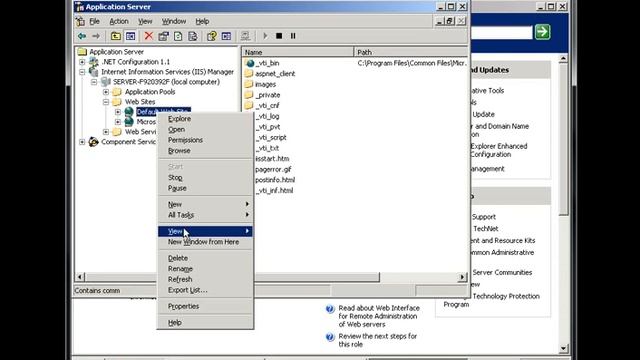Expand the Application Pools node
The height and width of the screenshot is (360, 640).
pyautogui.click(x=106, y=92)
